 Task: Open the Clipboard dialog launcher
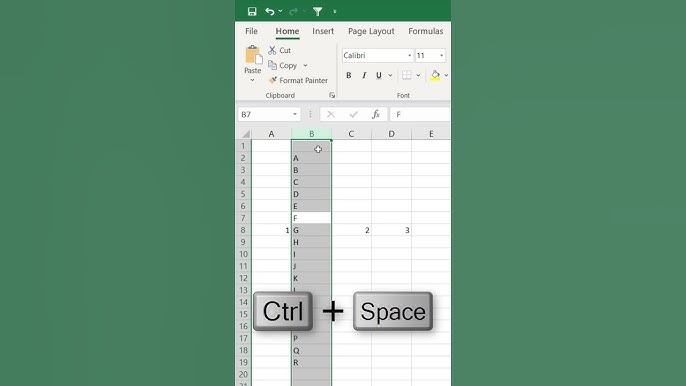tap(332, 95)
